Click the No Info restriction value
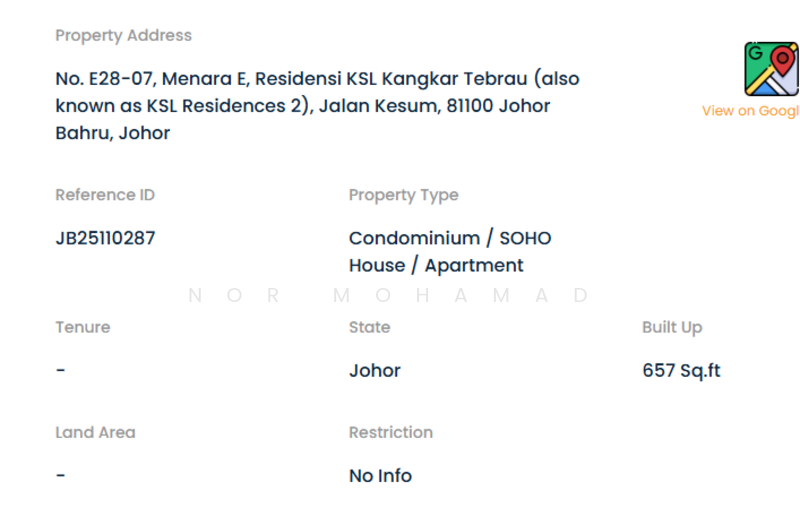Screen dimensions: 800x508 (380, 475)
